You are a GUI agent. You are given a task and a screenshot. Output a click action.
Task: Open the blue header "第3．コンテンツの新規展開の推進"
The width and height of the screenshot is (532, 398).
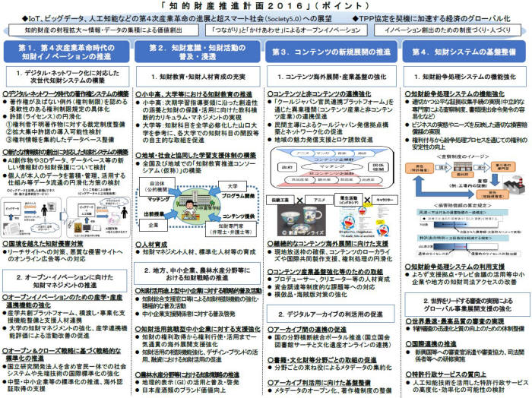tap(331, 52)
